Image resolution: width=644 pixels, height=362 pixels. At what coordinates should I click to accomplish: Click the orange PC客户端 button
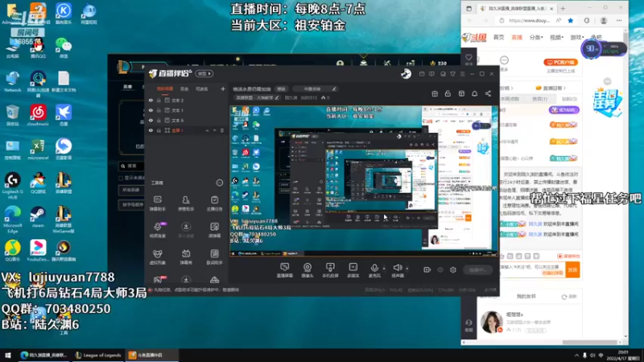click(x=560, y=63)
